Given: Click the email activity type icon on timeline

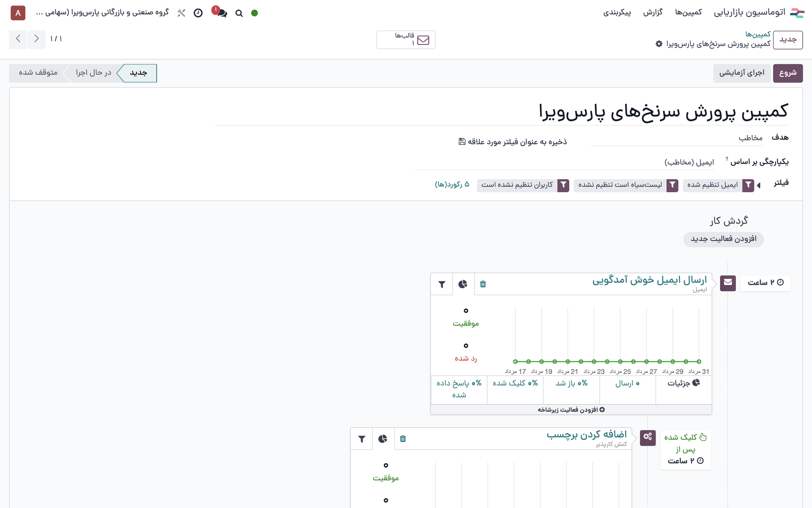Looking at the screenshot, I should point(728,283).
